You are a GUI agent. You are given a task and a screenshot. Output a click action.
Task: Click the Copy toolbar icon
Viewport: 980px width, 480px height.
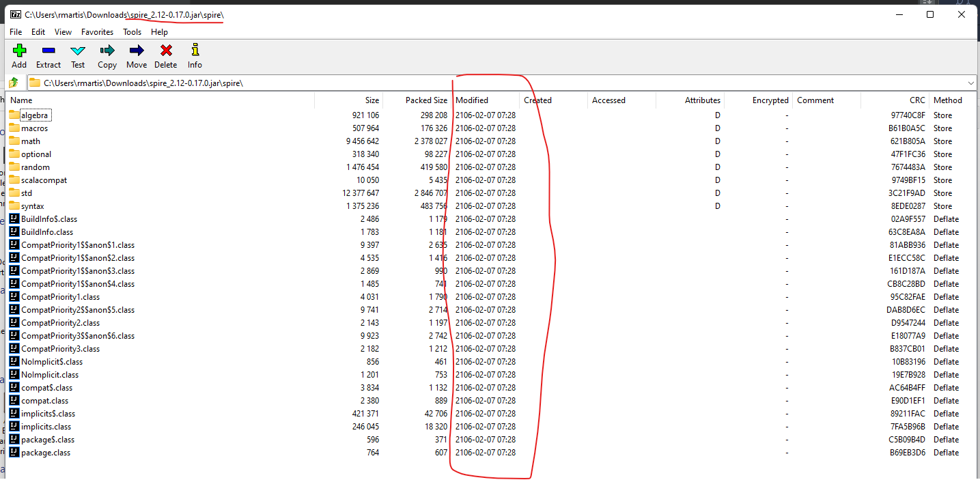pyautogui.click(x=107, y=55)
